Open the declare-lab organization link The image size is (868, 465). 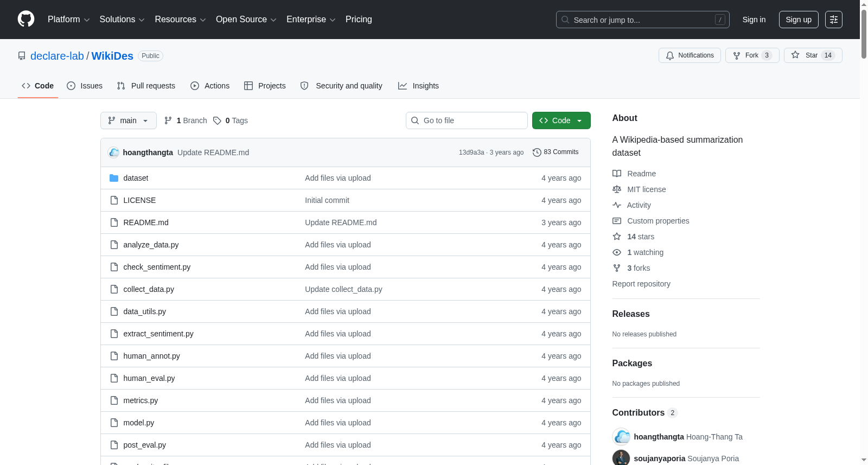point(57,56)
